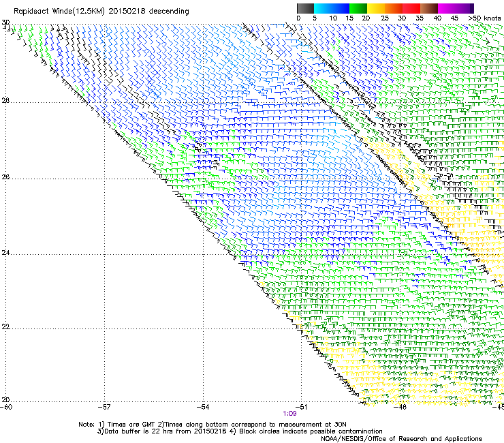Click the longitude axis label '-51'
This screenshot has width=504, height=443.
pyautogui.click(x=302, y=407)
